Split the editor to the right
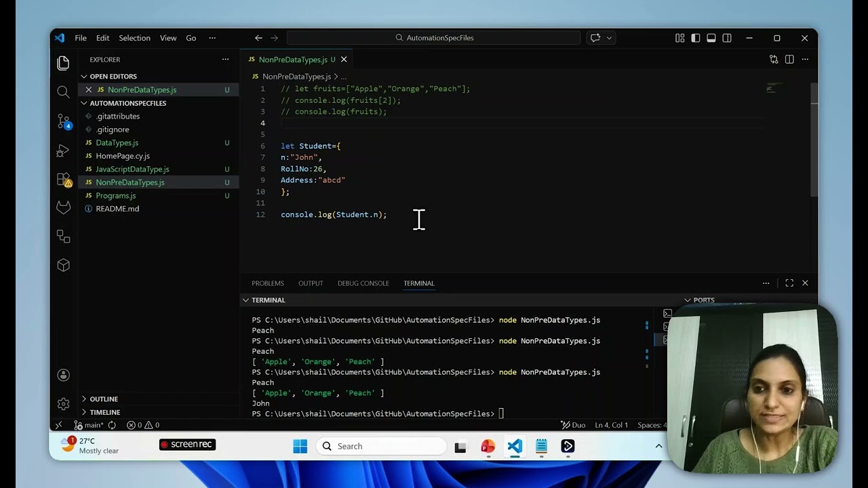The image size is (868, 488). (789, 60)
